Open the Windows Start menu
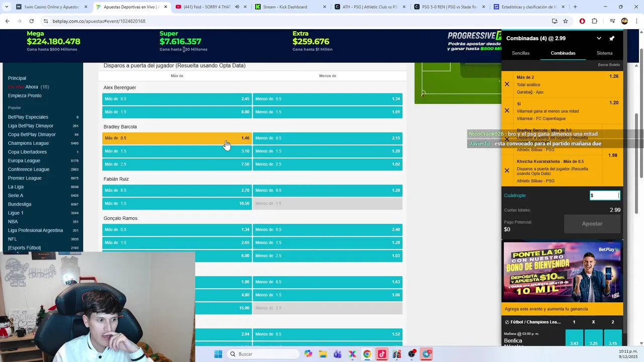This screenshot has height=362, width=644. [x=218, y=354]
